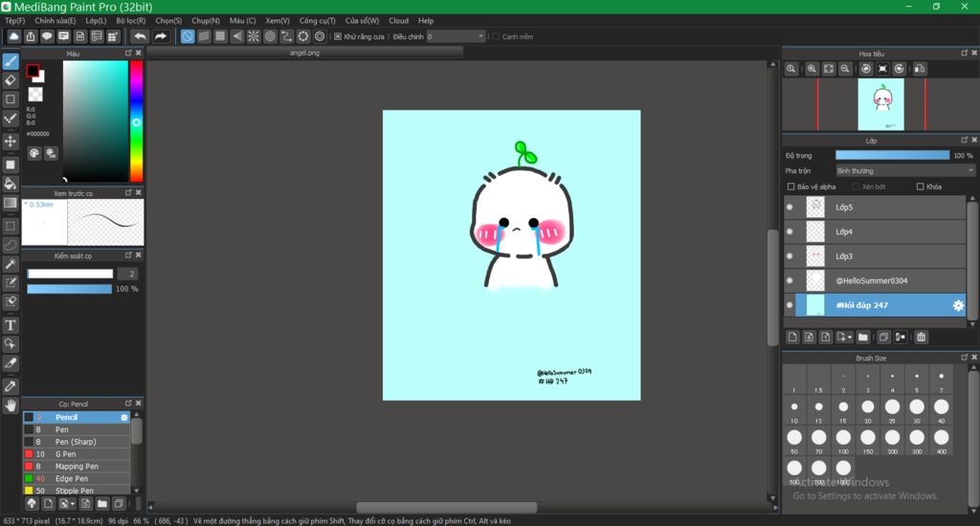Open Pencil brush settings gear
This screenshot has height=526, width=980.
click(123, 417)
